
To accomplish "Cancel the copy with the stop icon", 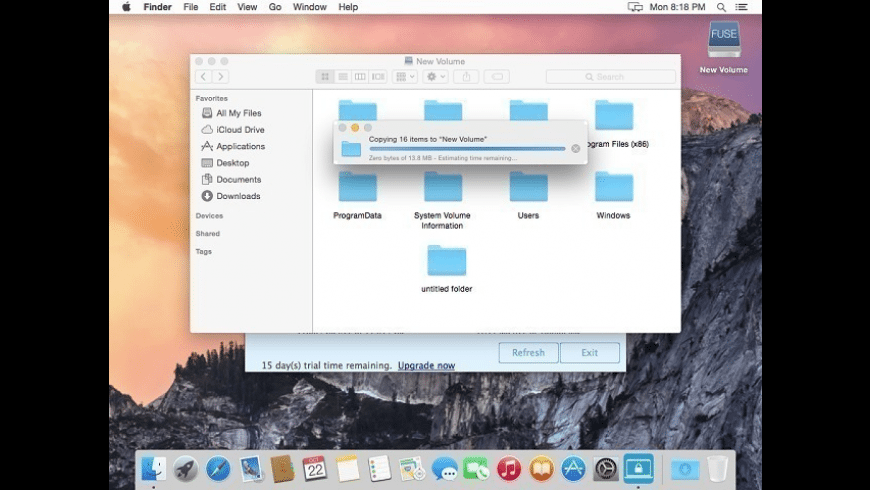I will point(575,149).
